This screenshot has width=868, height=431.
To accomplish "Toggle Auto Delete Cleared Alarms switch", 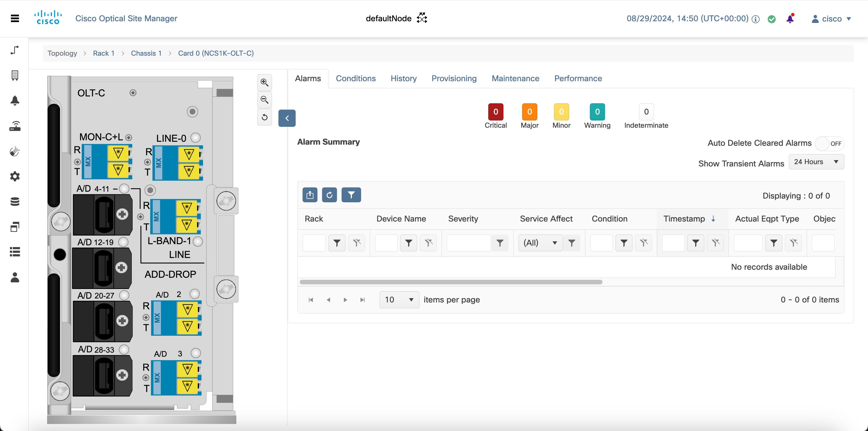I will [829, 144].
